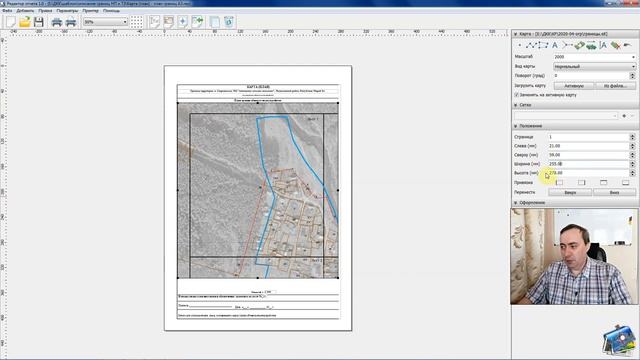
Task: Select the rectangle polygon tool in map panel
Action: click(x=543, y=45)
